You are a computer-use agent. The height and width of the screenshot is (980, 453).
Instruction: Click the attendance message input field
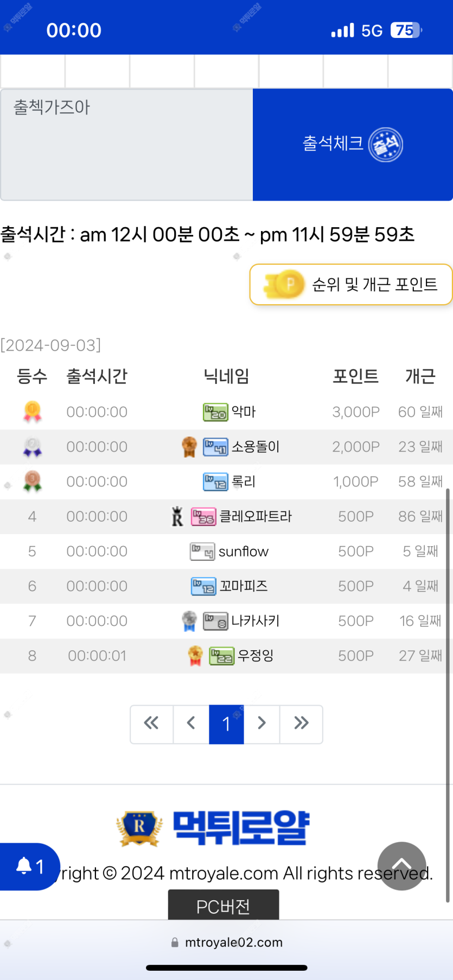(x=126, y=145)
